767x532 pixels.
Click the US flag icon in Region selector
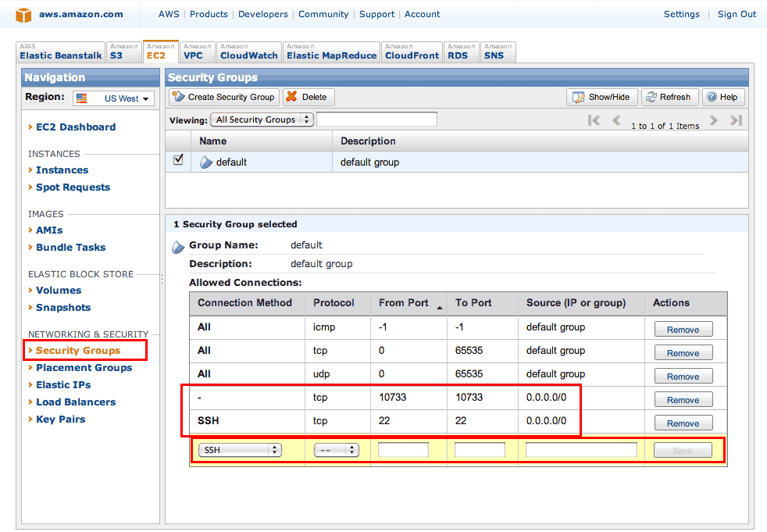pyautogui.click(x=82, y=98)
